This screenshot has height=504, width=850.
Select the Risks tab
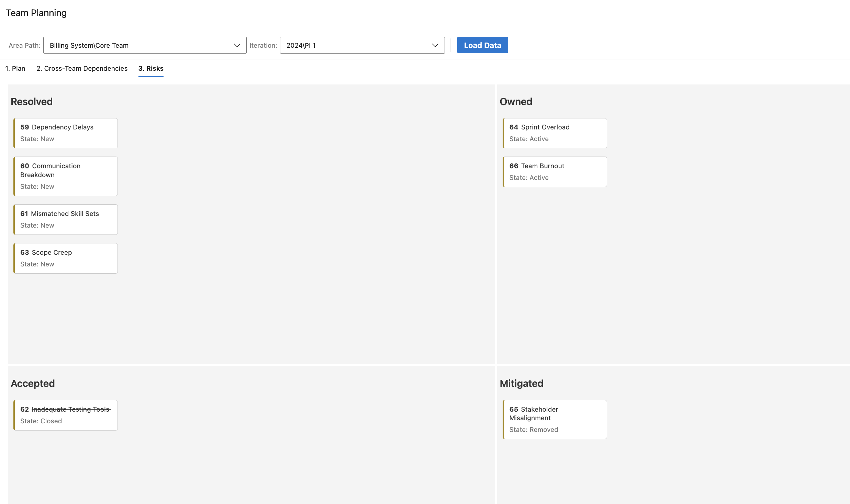tap(151, 68)
